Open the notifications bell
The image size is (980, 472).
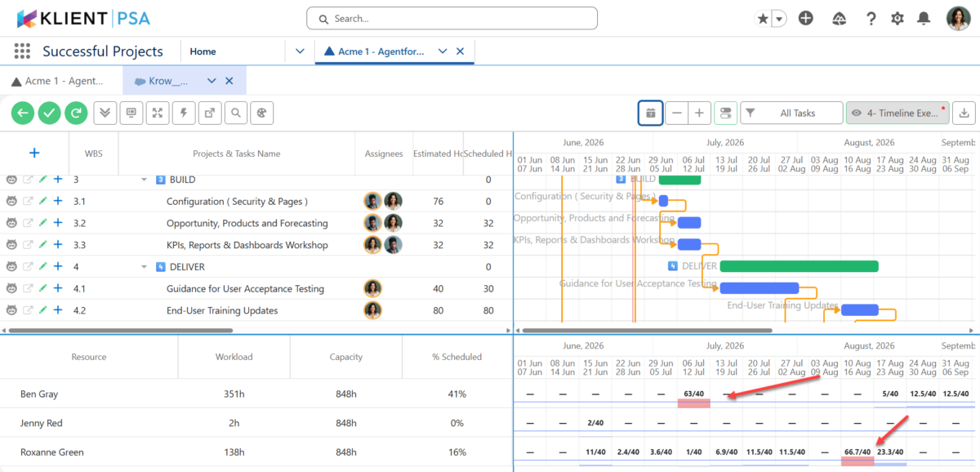(924, 18)
